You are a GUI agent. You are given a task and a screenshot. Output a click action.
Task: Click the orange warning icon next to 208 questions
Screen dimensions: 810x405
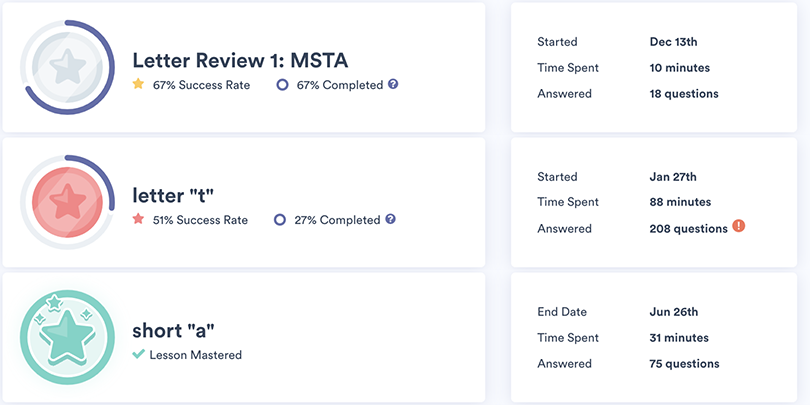[x=739, y=226]
